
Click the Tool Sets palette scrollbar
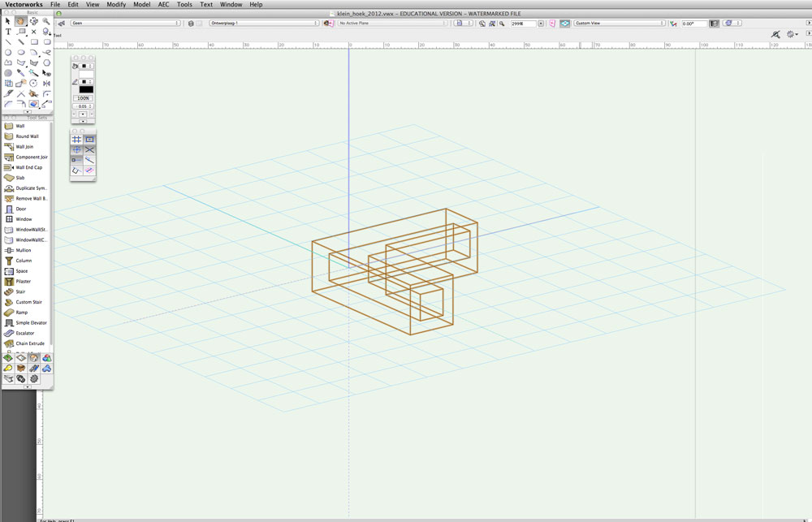click(51, 233)
